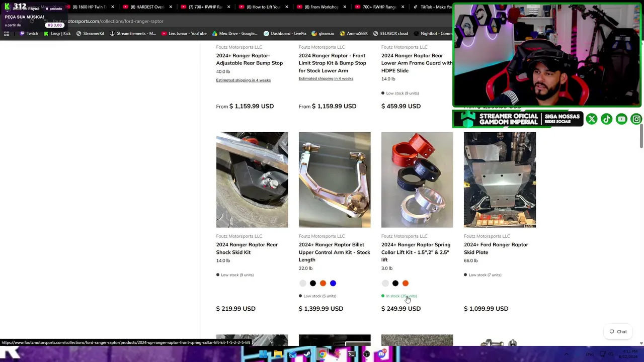644x362 pixels.
Task: Open Steam from the taskbar
Action: point(307,354)
